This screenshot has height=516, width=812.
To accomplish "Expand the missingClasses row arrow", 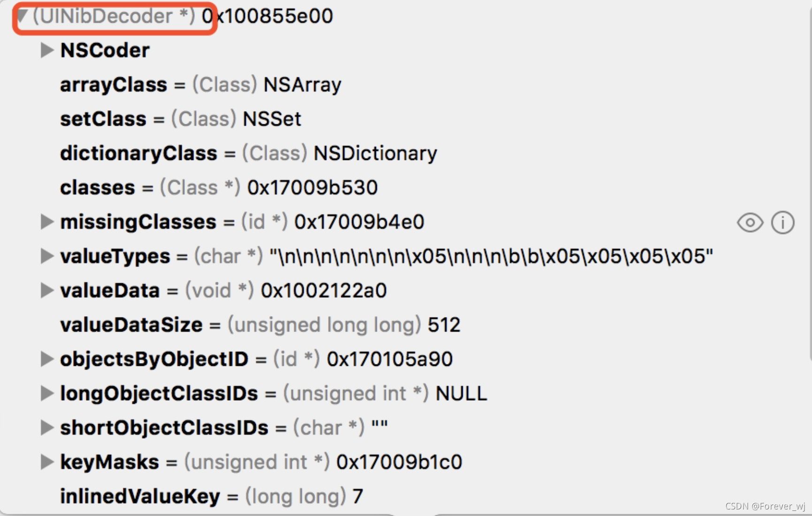I will coord(46,222).
